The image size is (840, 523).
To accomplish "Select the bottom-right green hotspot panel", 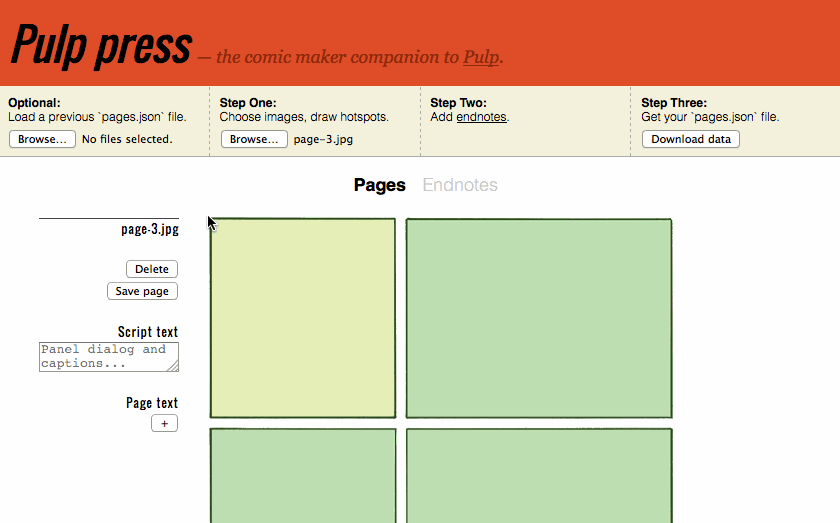I will click(539, 475).
